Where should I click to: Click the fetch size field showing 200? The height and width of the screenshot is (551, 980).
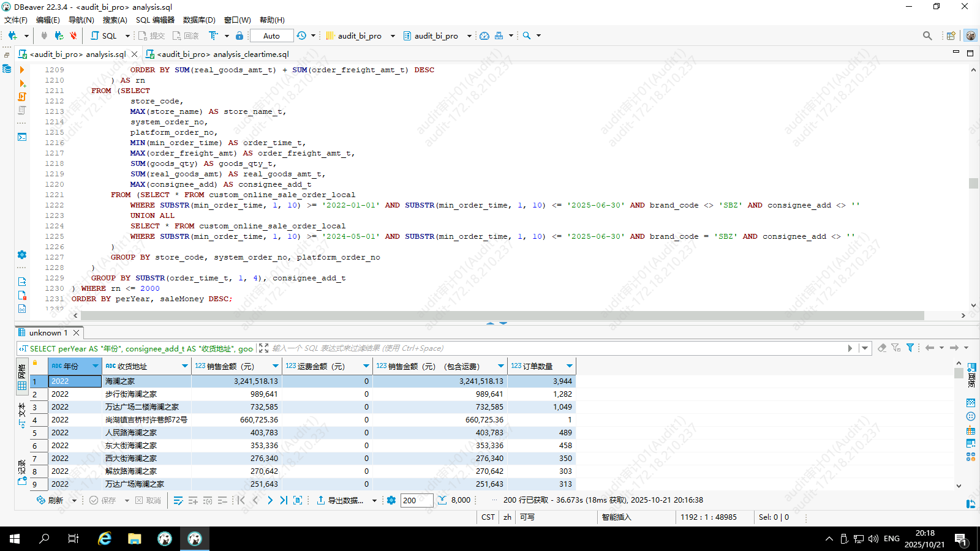coord(416,500)
